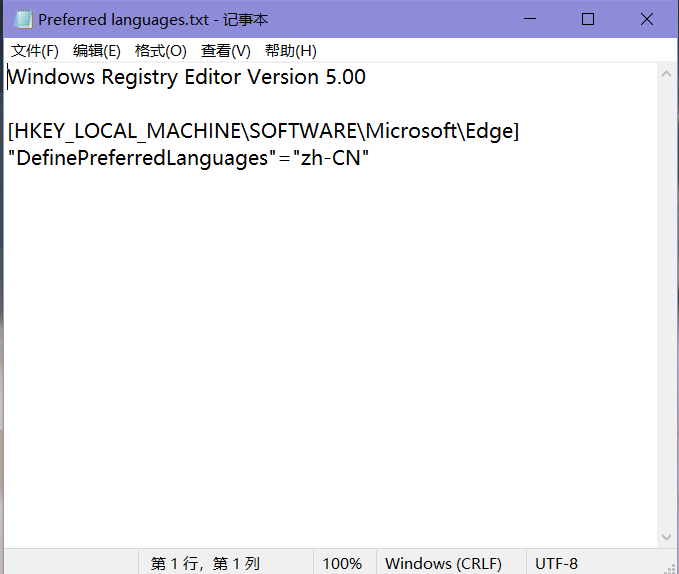Click the UTF-8 encoding status entry
679x574 pixels.
pyautogui.click(x=556, y=563)
